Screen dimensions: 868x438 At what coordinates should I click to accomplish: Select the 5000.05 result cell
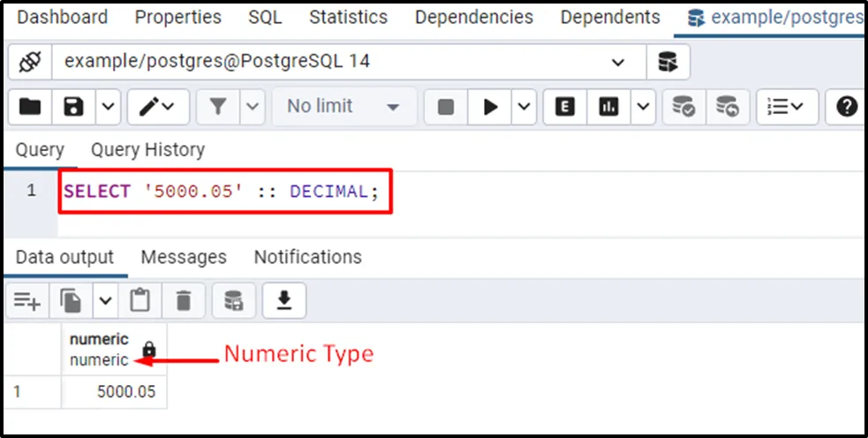pos(114,392)
